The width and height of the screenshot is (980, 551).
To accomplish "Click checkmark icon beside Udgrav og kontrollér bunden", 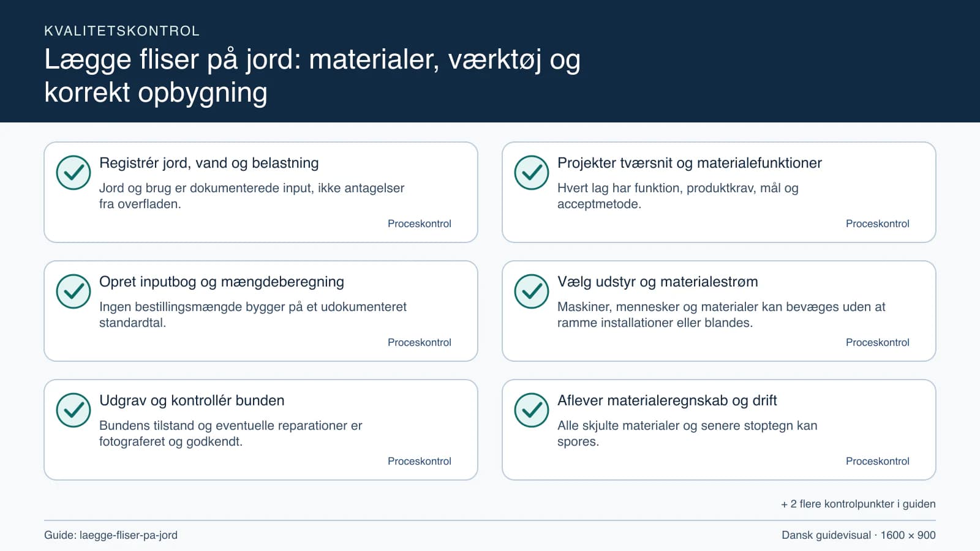I will 73,410.
